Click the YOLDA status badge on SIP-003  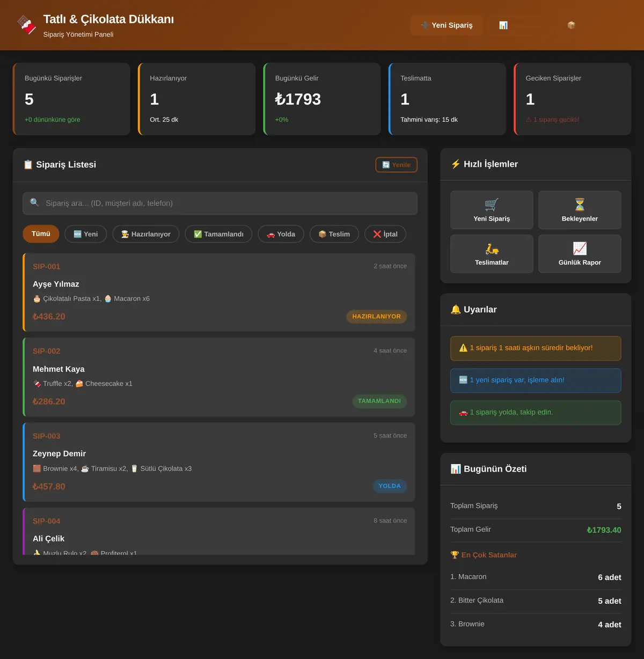[390, 486]
